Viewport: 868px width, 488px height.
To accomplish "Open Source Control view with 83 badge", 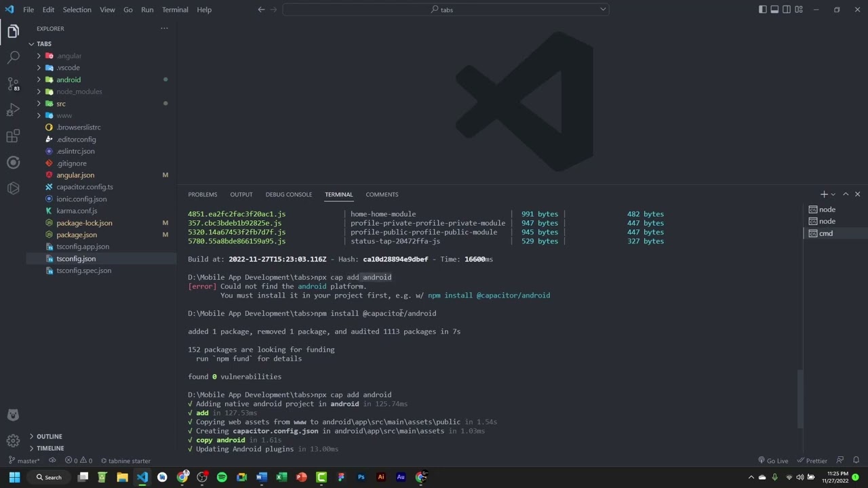I will (13, 84).
